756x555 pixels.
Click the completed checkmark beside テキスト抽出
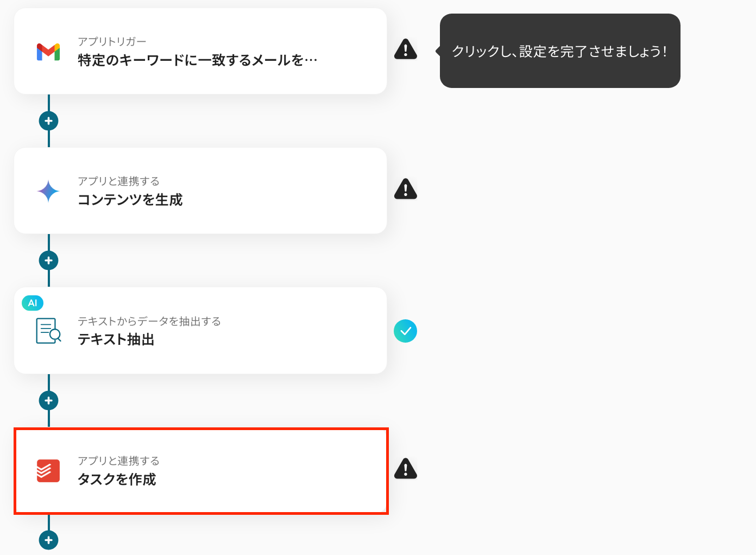pos(406,331)
